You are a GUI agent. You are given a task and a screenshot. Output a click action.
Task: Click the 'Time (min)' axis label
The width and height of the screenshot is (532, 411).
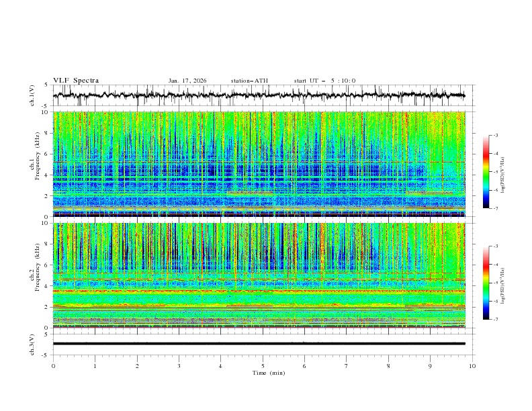coord(269,373)
